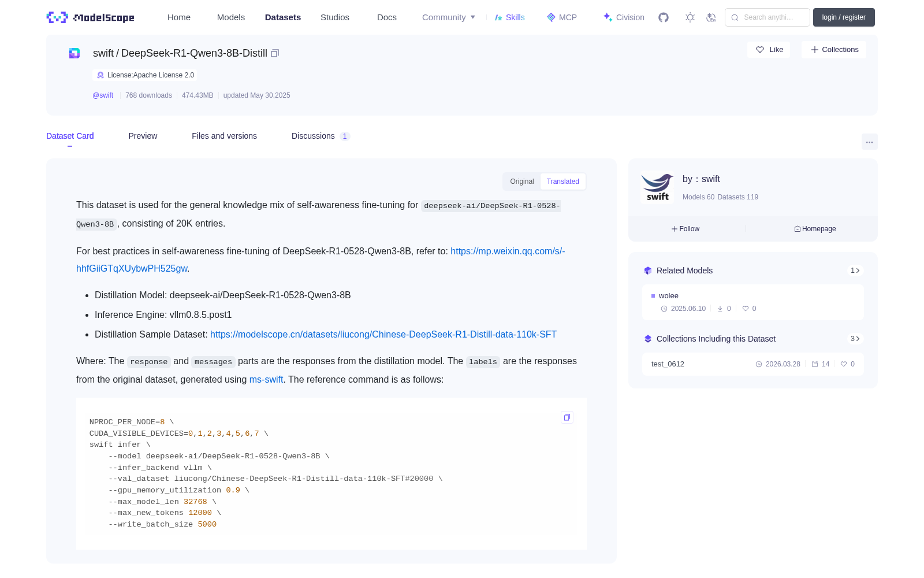Open the more options ellipsis button

pyautogui.click(x=869, y=142)
